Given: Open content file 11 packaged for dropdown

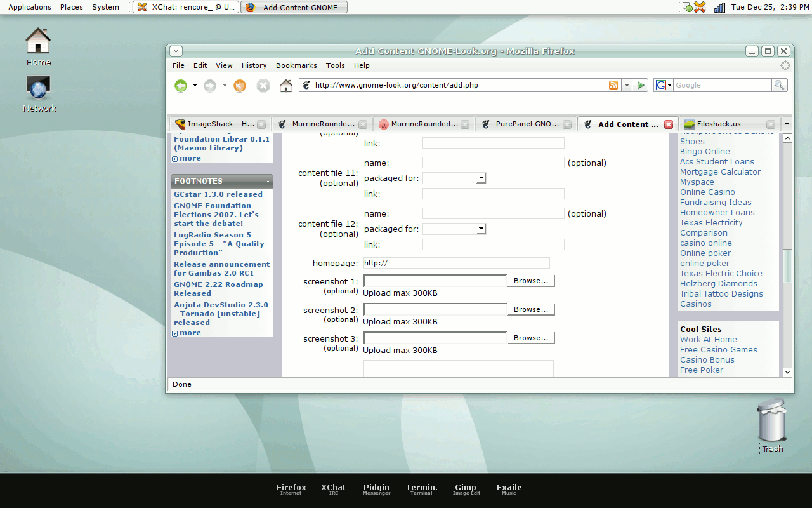Looking at the screenshot, I should [454, 178].
